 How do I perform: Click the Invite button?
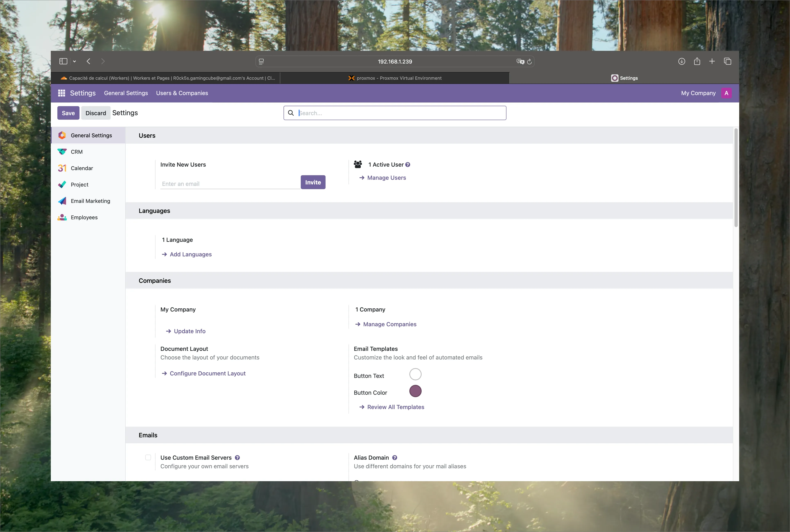(x=313, y=182)
